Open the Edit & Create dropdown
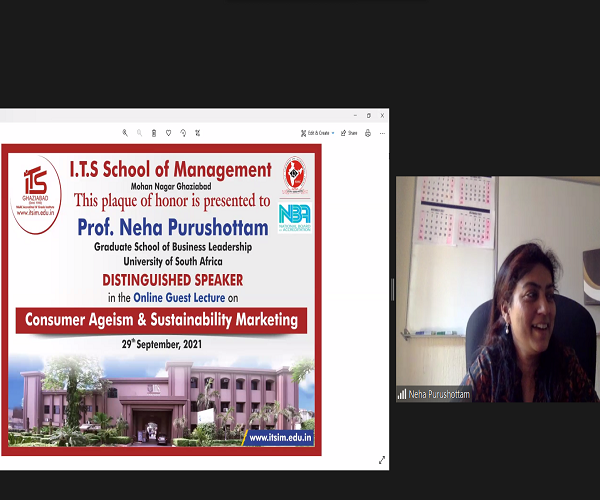Screen dimensions: 600x500 pyautogui.click(x=317, y=133)
